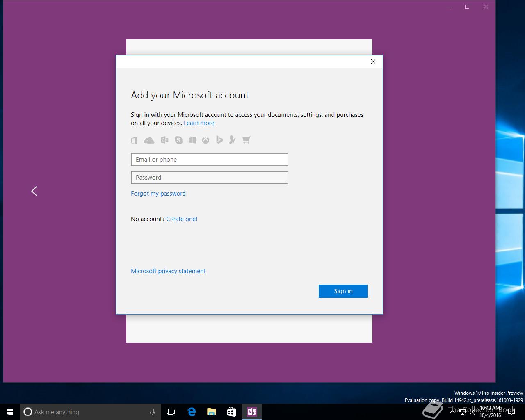This screenshot has height=420, width=525.
Task: Show hidden system tray icons
Action: point(452,412)
